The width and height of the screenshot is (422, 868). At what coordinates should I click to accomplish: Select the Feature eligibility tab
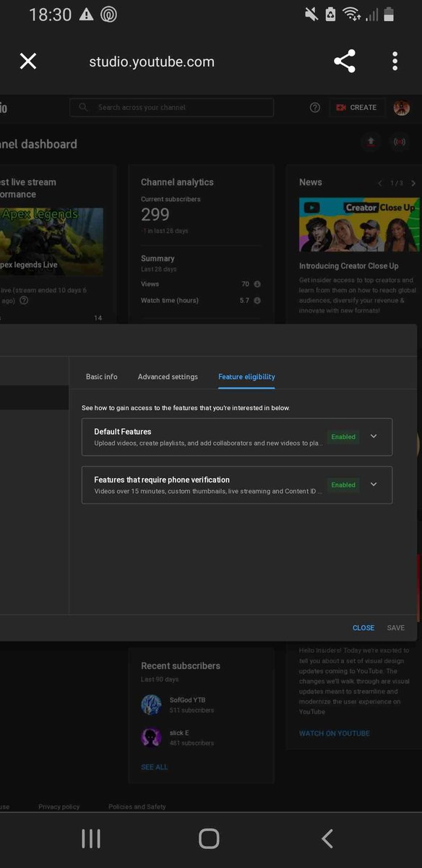246,377
